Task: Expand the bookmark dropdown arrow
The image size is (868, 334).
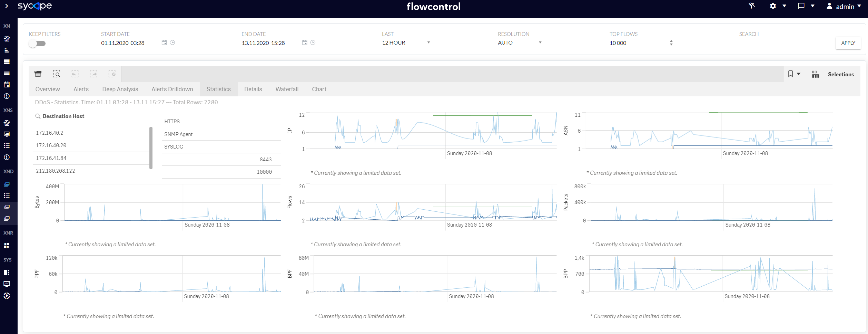Action: tap(799, 74)
